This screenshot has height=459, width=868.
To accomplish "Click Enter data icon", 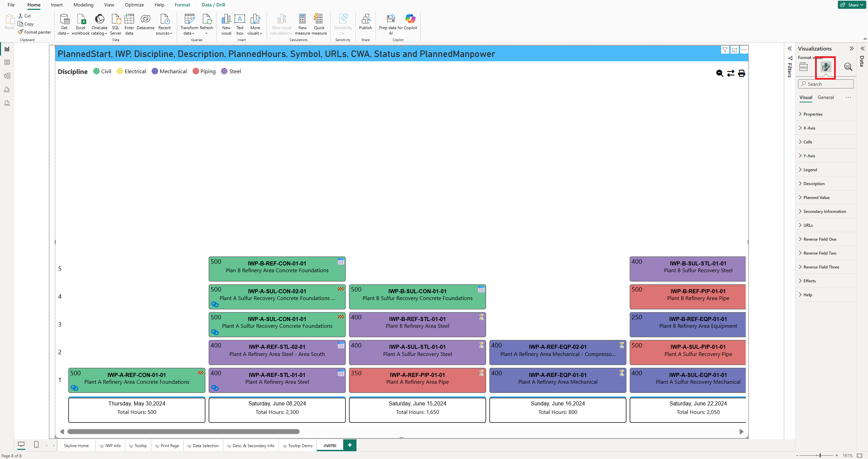I will click(x=129, y=24).
